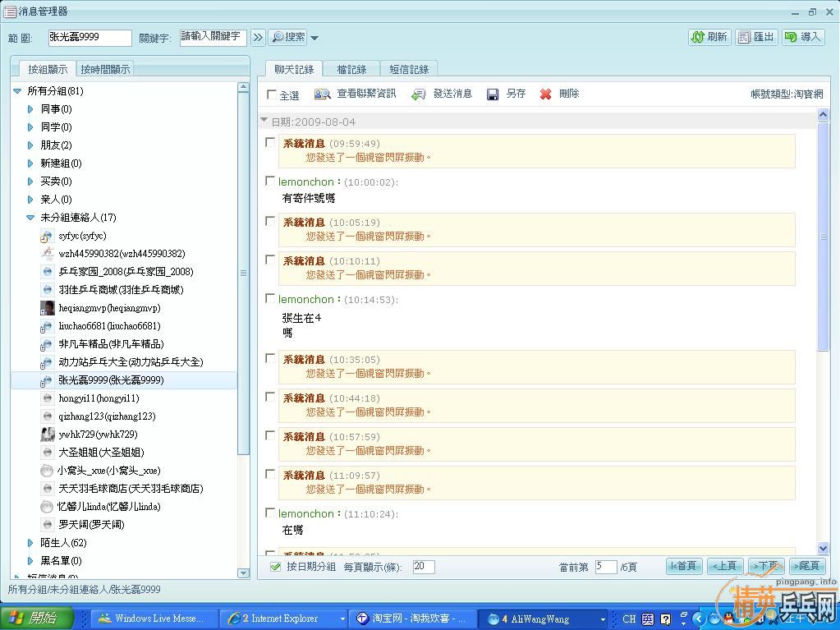The height and width of the screenshot is (630, 840).
Task: Click the contact tree vertical scrollbar
Action: point(243,274)
